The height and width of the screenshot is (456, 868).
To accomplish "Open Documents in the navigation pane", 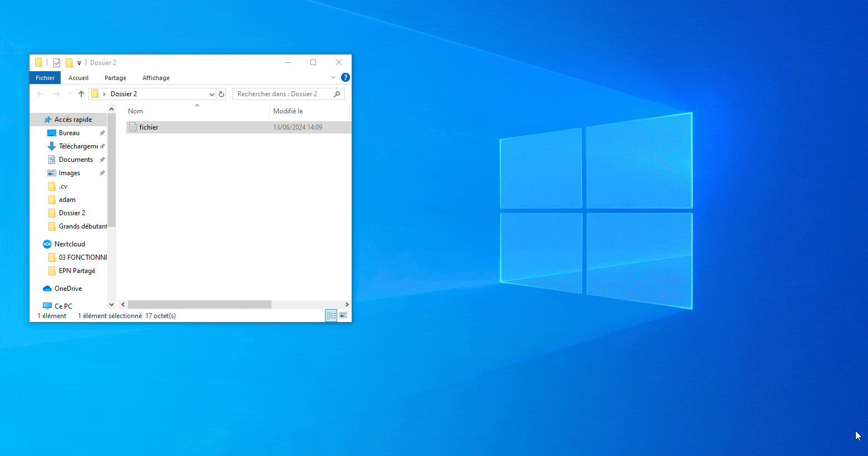I will [76, 160].
